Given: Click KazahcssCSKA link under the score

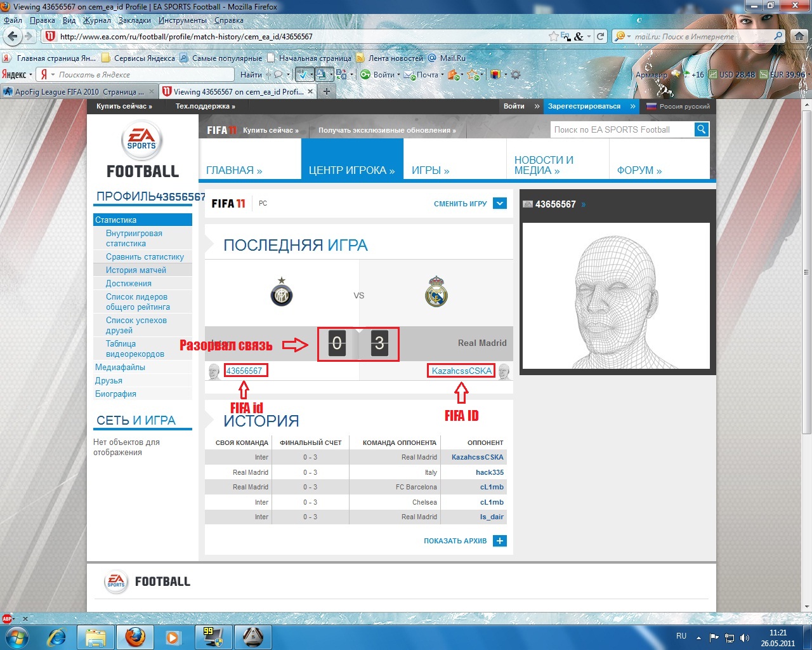Looking at the screenshot, I should tap(462, 371).
